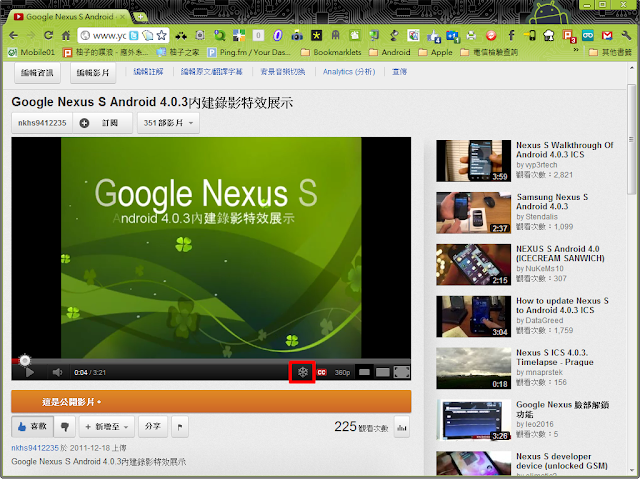Click the Facebook 'f' extension icon
This screenshot has height=480, width=640.
pos(511,36)
